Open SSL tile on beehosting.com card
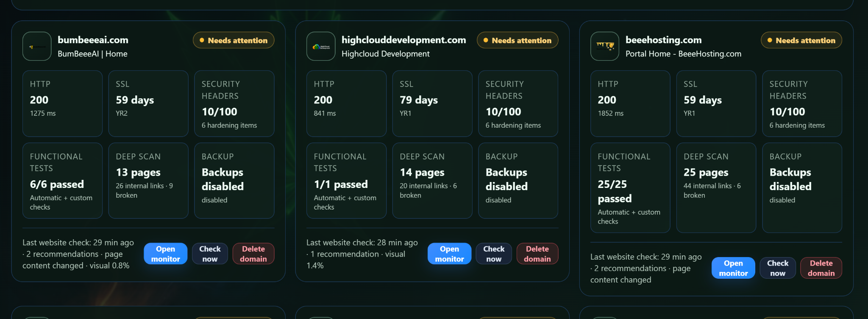Screen dimensions: 868x319 coord(716,104)
